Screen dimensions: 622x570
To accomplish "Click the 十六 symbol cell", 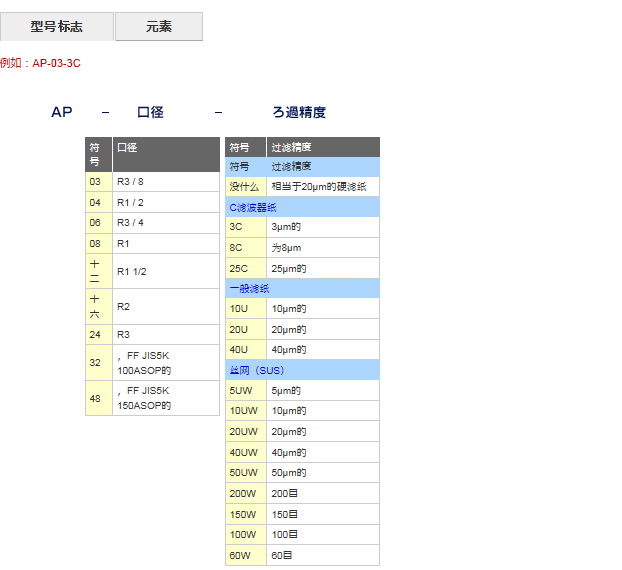I will coord(99,307).
